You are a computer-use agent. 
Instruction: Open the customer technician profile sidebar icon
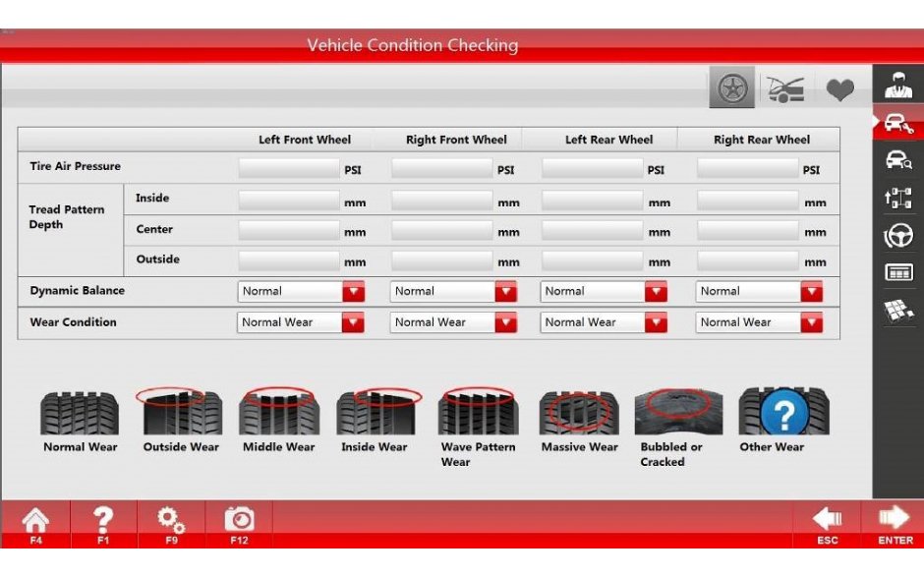898,85
